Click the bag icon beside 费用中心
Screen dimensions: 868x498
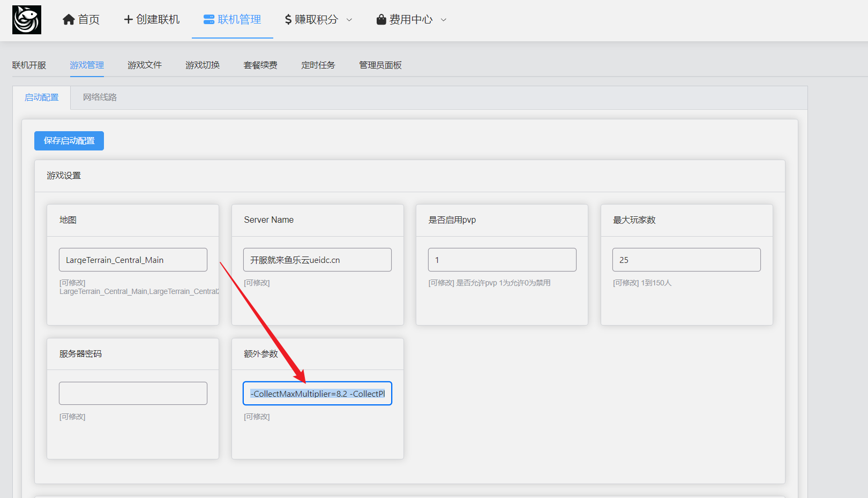point(381,20)
